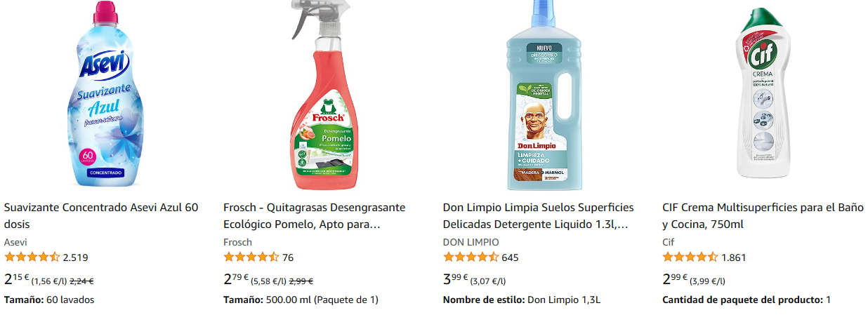Open the 645 reviews count link

coord(511,257)
